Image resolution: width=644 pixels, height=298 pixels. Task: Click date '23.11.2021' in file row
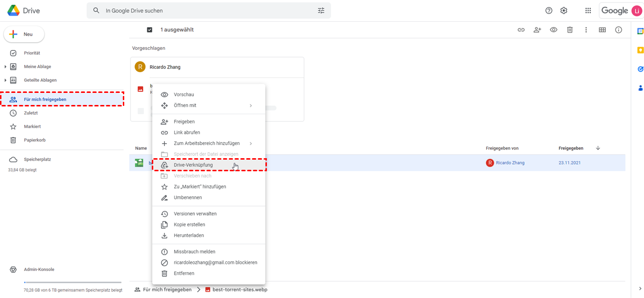tap(570, 163)
